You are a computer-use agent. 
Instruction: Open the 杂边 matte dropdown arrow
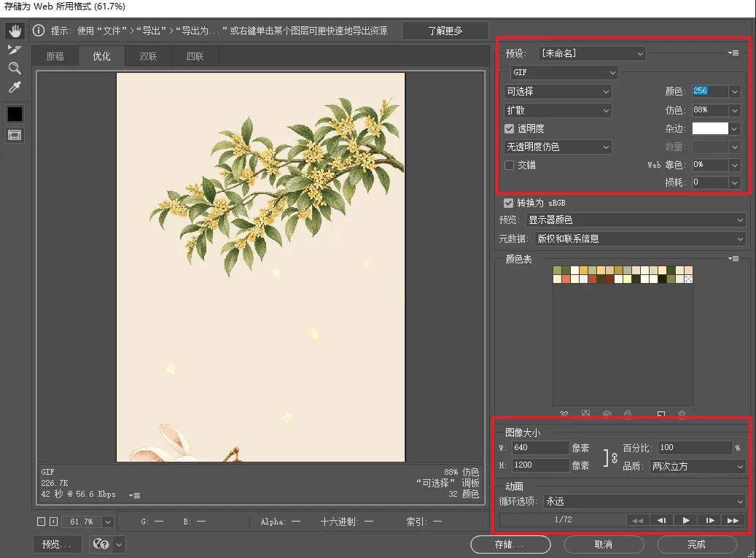click(x=734, y=129)
